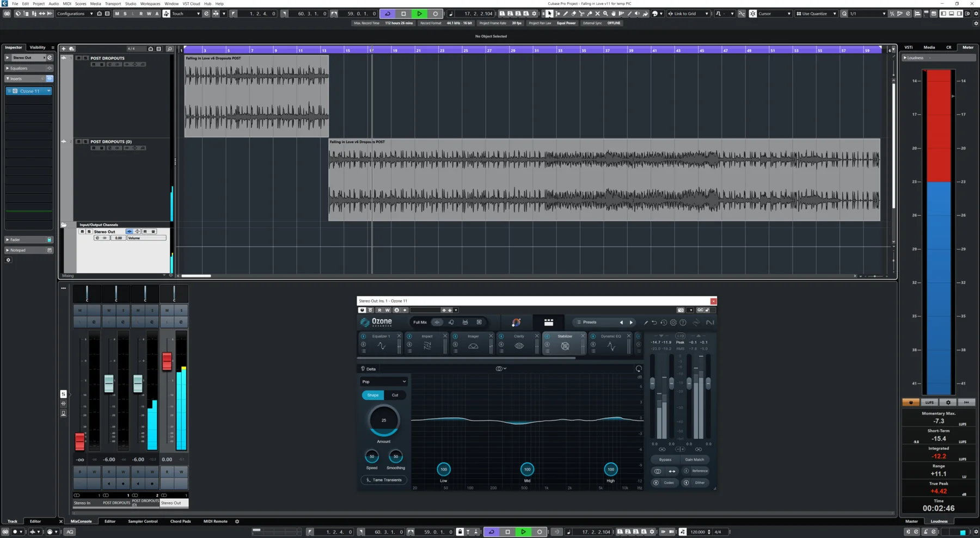The image size is (980, 538).
Task: Click the Record button in the top transport toolbar
Action: pyautogui.click(x=435, y=14)
